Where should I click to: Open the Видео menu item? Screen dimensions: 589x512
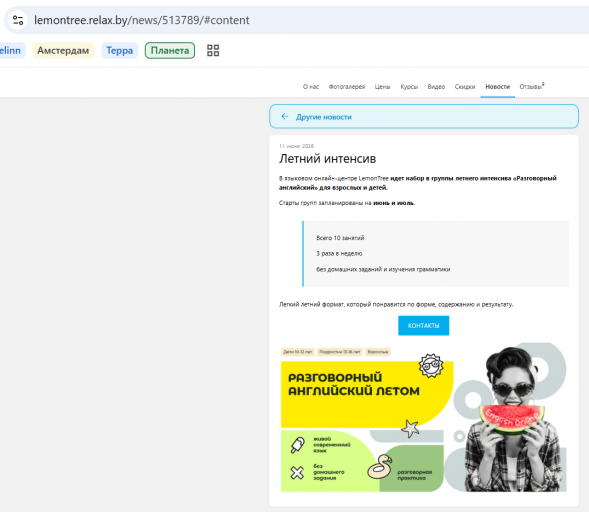pyautogui.click(x=436, y=87)
